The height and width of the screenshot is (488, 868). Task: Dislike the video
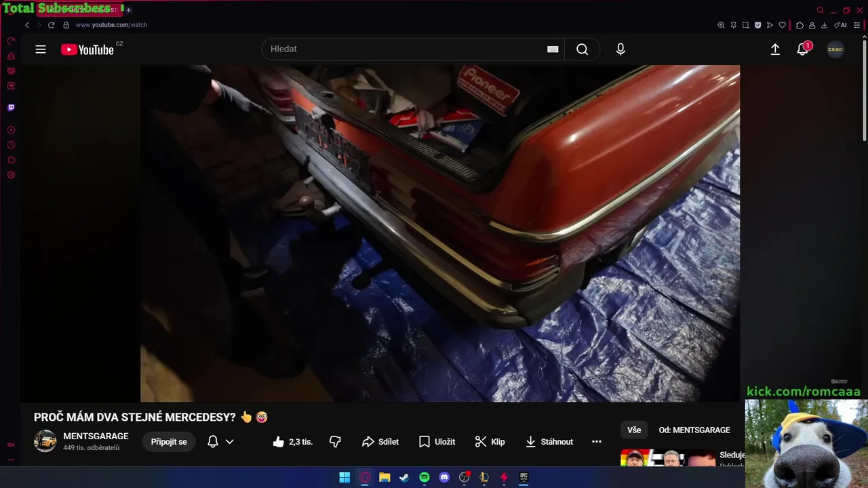[x=335, y=442]
